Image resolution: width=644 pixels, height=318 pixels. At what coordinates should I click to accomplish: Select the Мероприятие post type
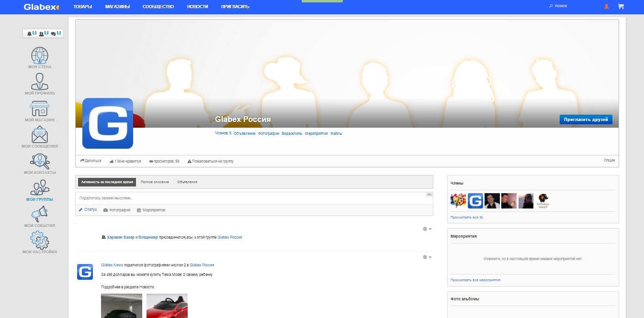coord(151,210)
